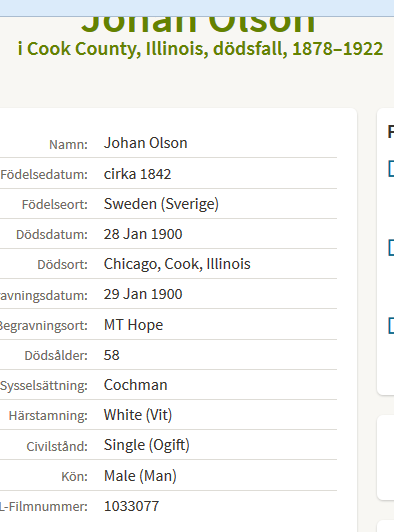Click the third blue icon in the right panel
This screenshot has height=532, width=394.
pos(391,326)
